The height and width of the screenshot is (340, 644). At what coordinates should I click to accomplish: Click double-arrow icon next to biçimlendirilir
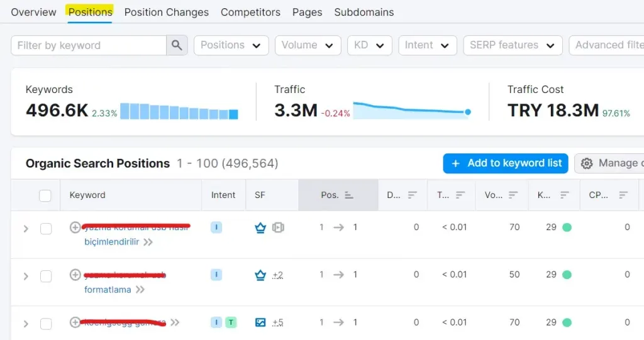148,242
